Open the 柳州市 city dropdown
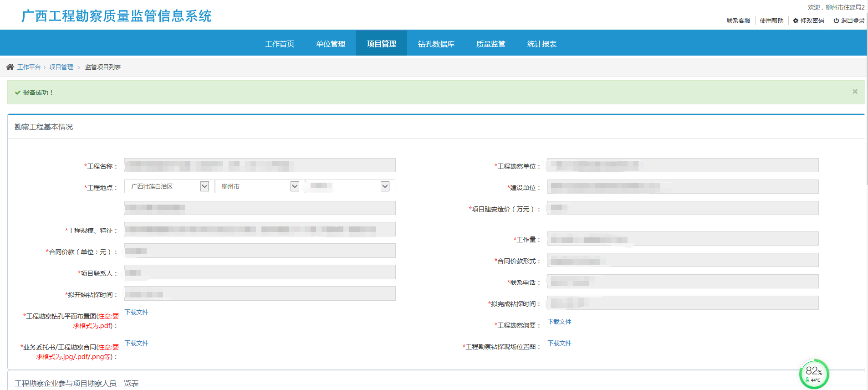Image resolution: width=868 pixels, height=390 pixels. [295, 186]
